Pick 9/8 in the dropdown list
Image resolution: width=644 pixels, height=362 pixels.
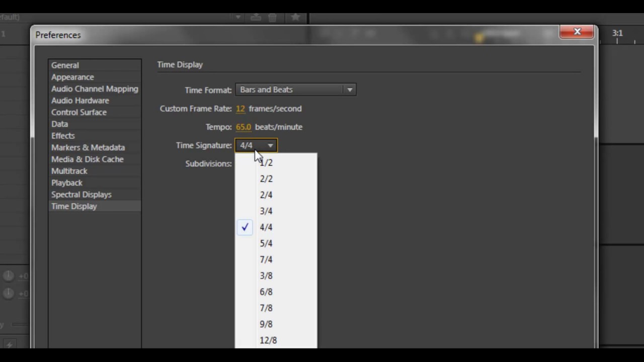coord(276,324)
